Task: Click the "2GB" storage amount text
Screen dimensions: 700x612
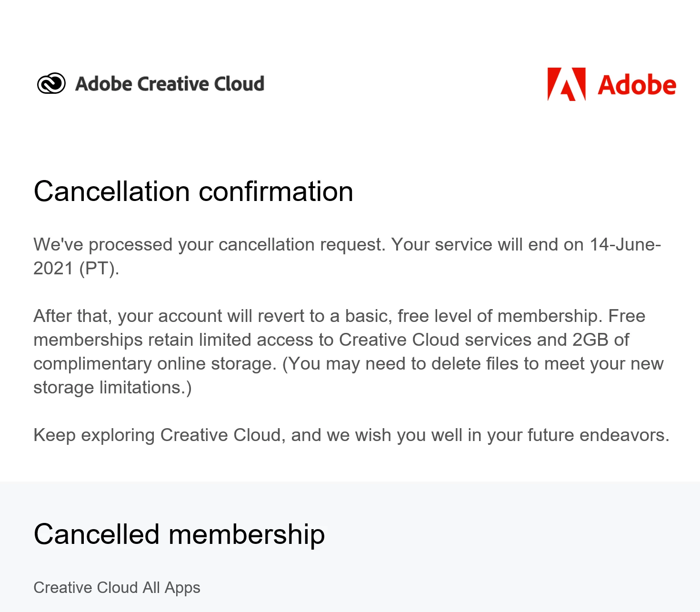Action: pos(590,340)
